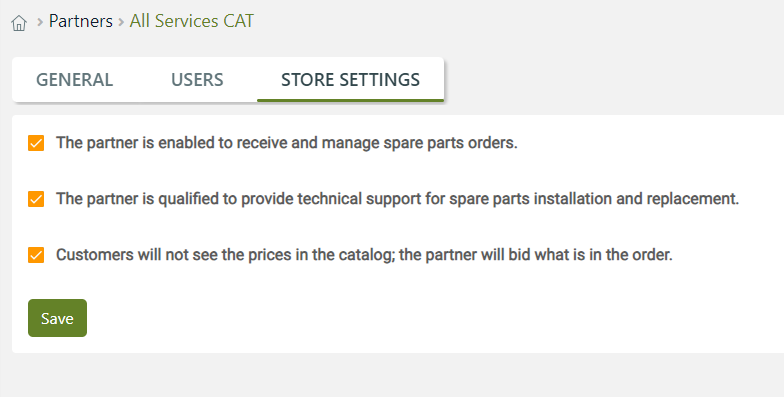This screenshot has width=784, height=397.
Task: Switch to the GENERAL tab
Action: coord(74,80)
